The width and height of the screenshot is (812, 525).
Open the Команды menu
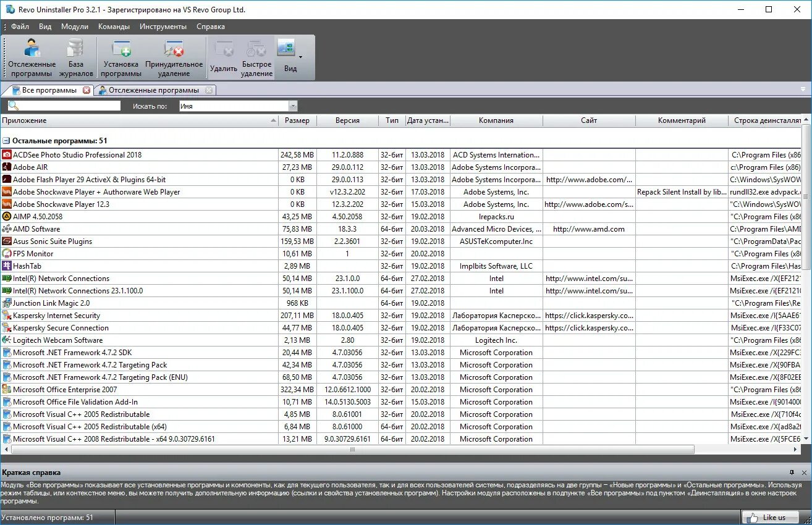(x=114, y=27)
